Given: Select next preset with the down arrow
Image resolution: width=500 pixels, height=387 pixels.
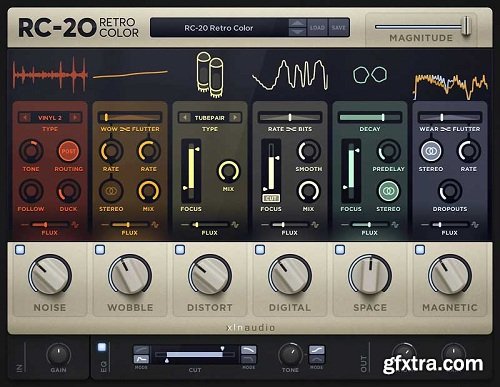Looking at the screenshot, I should click(297, 32).
